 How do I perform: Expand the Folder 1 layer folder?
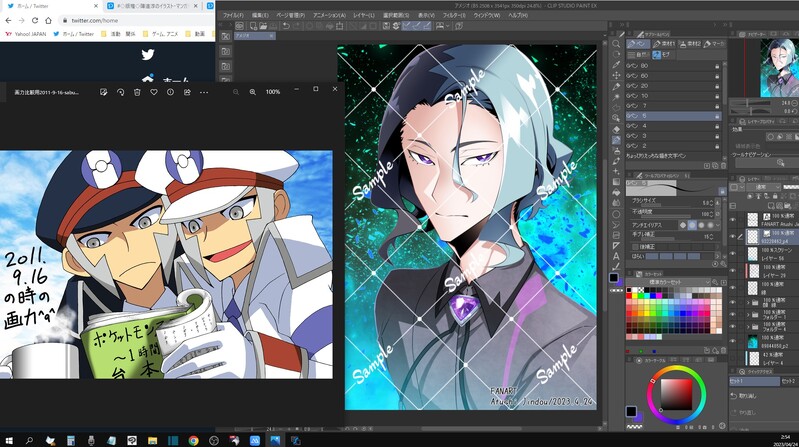point(748,314)
